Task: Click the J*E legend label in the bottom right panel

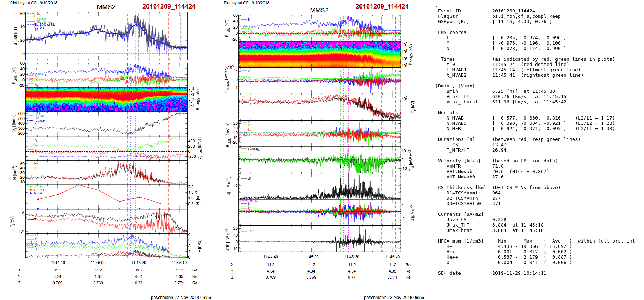Action: 251,231
